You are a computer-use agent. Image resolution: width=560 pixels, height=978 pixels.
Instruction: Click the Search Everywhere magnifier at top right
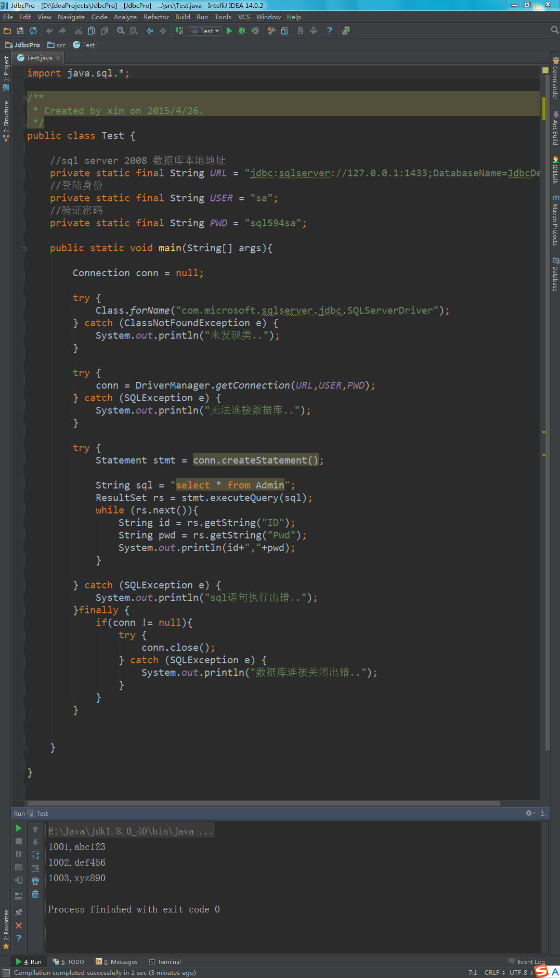[554, 30]
